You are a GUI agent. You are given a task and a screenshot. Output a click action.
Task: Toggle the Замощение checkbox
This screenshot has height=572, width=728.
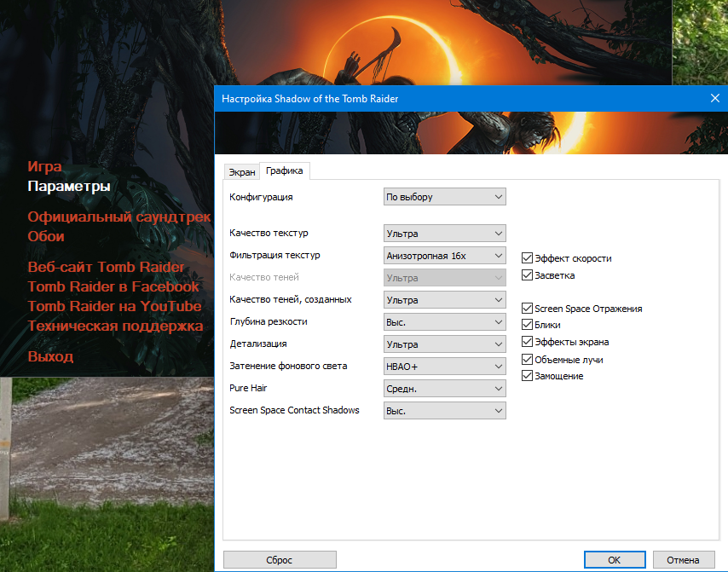point(527,376)
